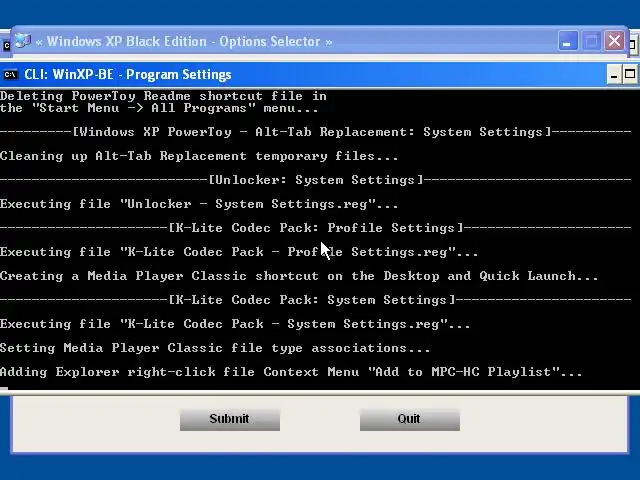Minimize the Options Selector window
Screen dimensions: 640x480
tap(568, 41)
